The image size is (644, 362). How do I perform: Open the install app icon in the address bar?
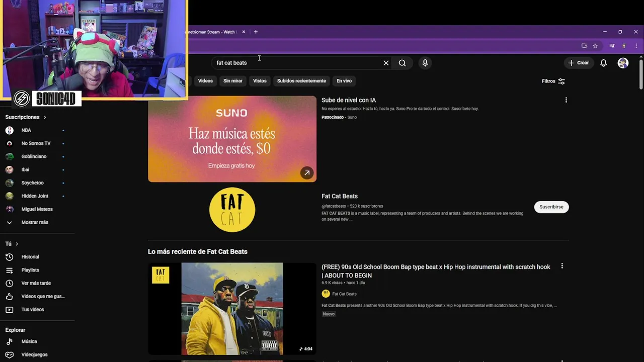coord(584,46)
